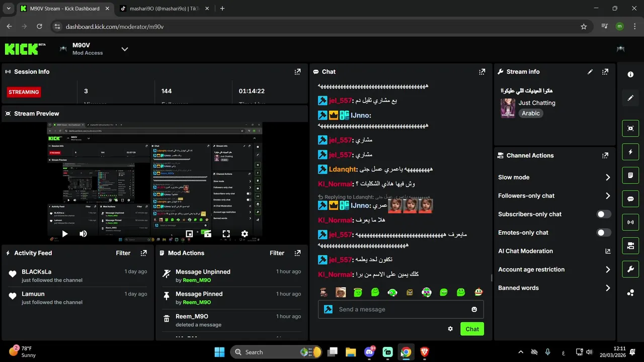Screen dimensions: 644x362
Task: Toggle Subscribers-only chat
Action: click(x=604, y=214)
